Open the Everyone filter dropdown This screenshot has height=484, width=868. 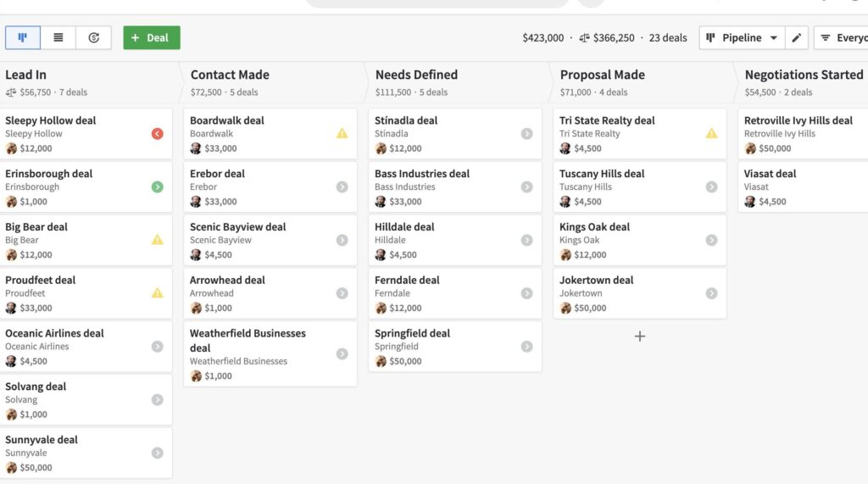pos(841,37)
